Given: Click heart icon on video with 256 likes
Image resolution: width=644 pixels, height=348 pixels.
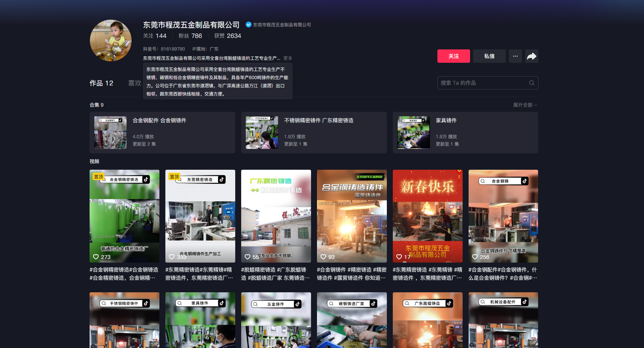Looking at the screenshot, I should point(475,257).
